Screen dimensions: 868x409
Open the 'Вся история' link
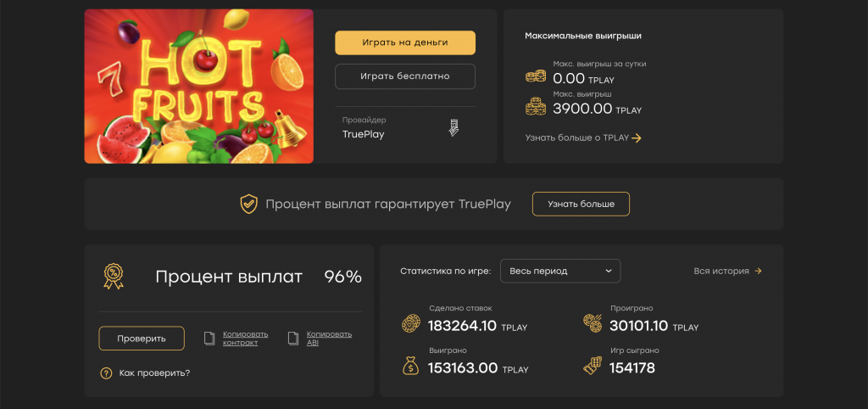point(727,271)
